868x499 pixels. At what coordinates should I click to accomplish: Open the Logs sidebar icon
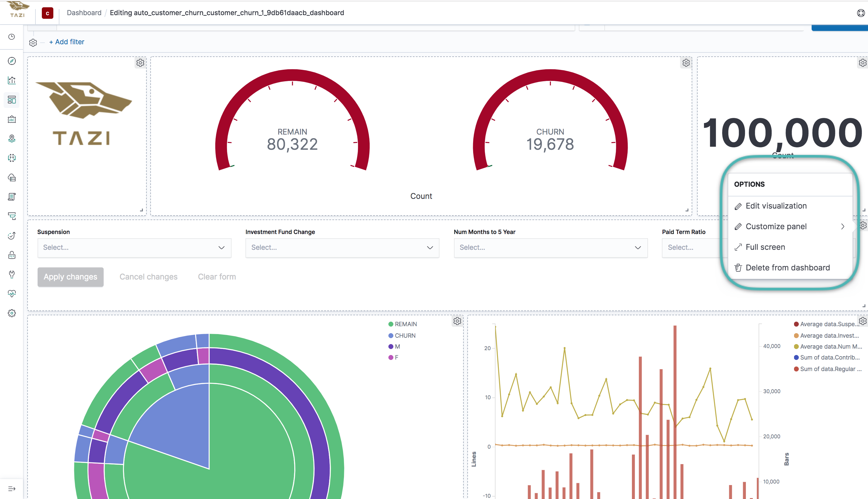12,197
